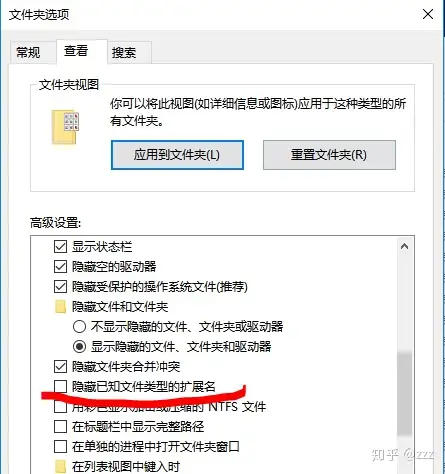Image resolution: width=445 pixels, height=474 pixels.
Task: Click the folder view icon with thumbnails
Action: point(65,127)
